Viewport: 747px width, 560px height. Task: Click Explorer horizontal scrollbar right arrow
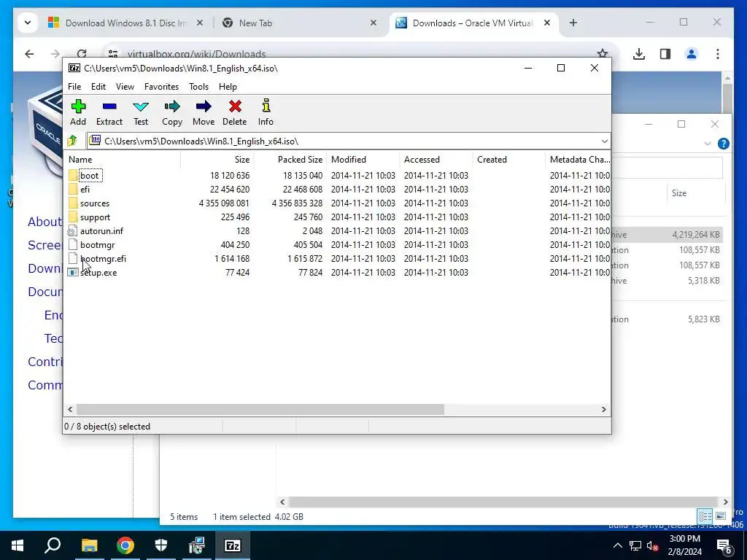coord(725,502)
